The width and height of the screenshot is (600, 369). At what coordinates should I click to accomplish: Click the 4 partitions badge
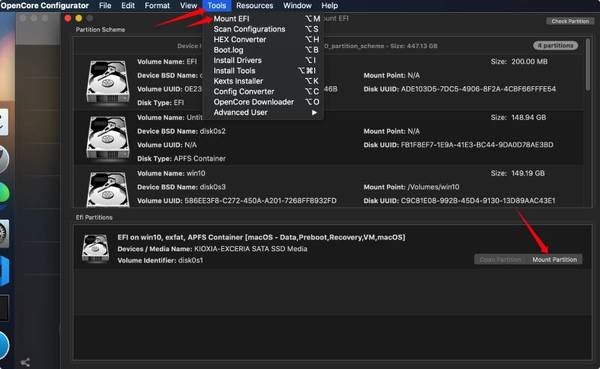click(x=556, y=46)
